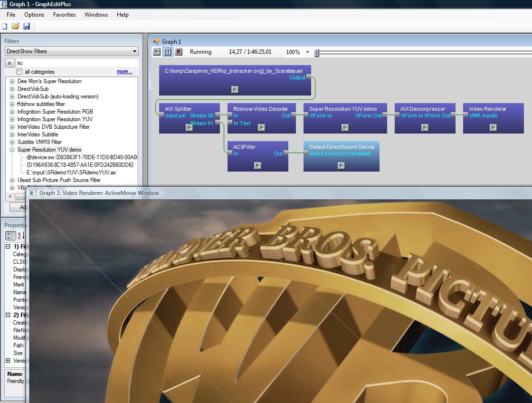The image size is (532, 403).
Task: Expand Infognition Super Resolution YUV node
Action: click(12, 119)
